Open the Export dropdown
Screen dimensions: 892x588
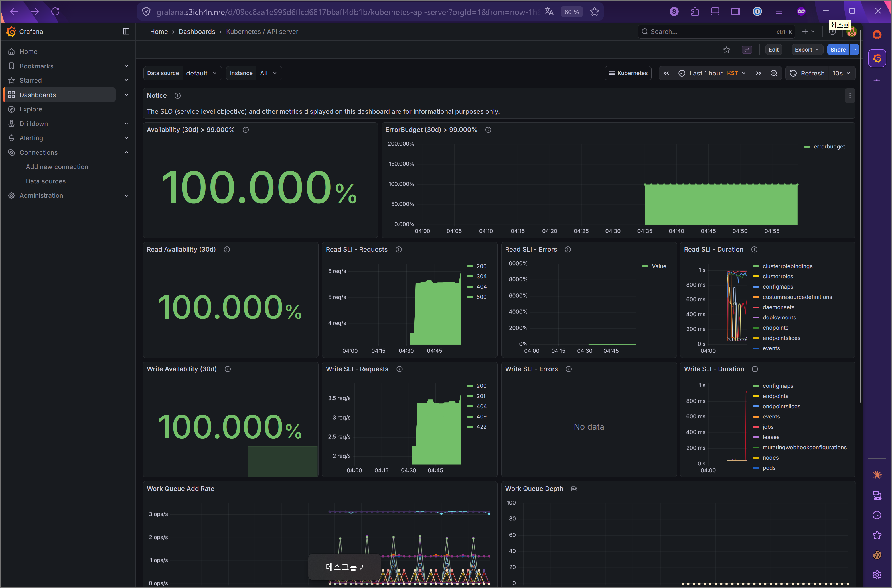point(807,49)
